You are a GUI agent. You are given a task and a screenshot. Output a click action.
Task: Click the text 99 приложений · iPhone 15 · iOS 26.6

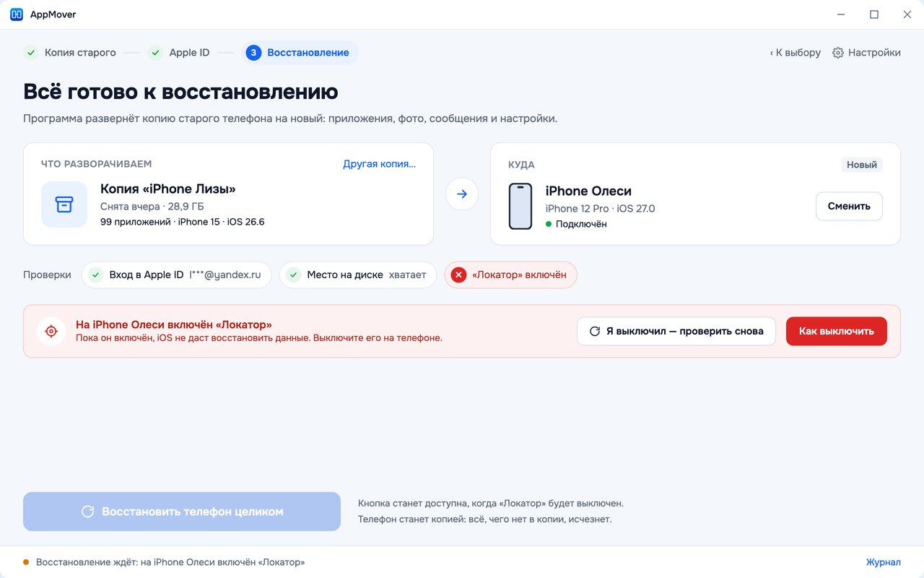183,222
